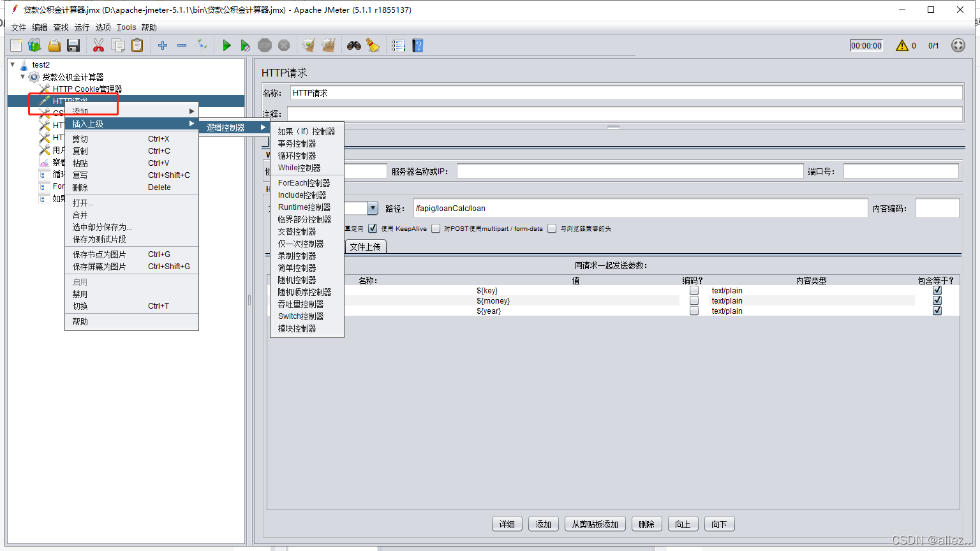Open the 逻辑控制器 submenu entry
Screen dimensions: 980x551
235,128
